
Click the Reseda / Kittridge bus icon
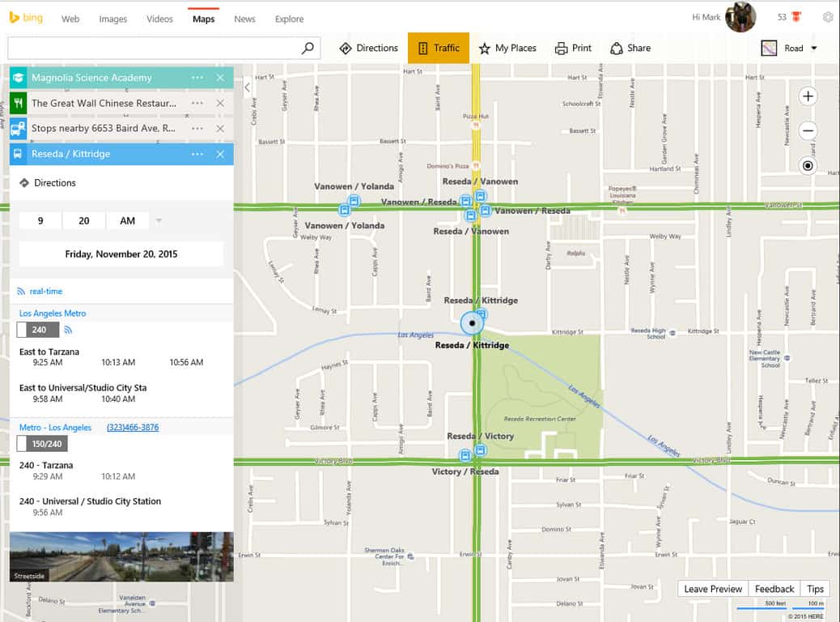(x=19, y=154)
